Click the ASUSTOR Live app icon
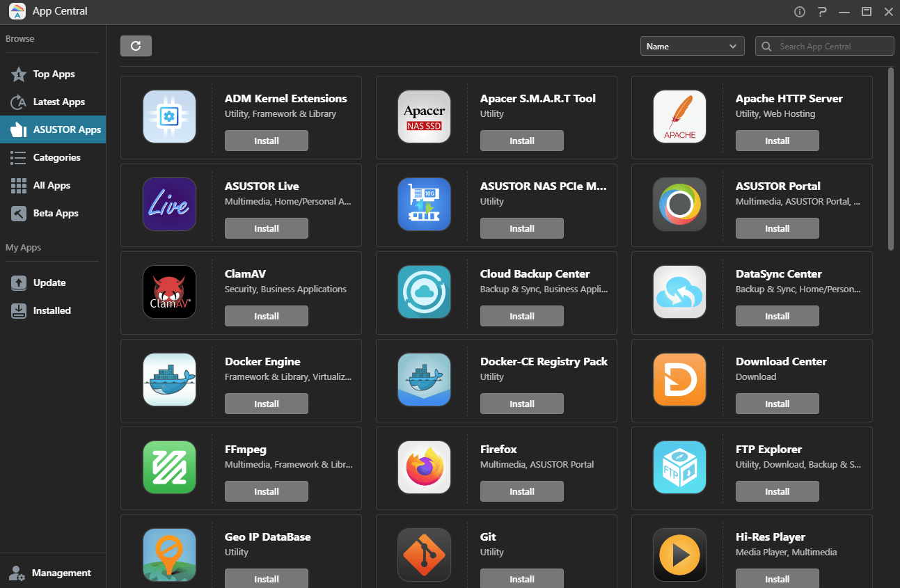900x588 pixels. pyautogui.click(x=169, y=205)
